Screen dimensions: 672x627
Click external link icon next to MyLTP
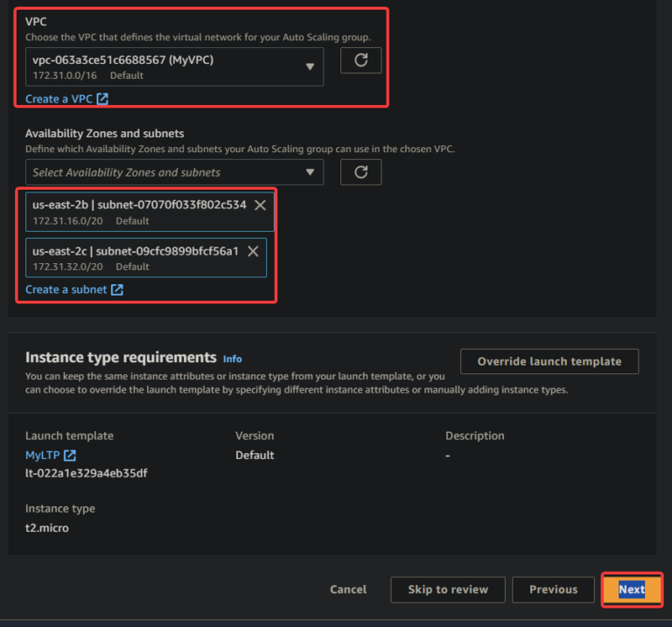pyautogui.click(x=70, y=455)
